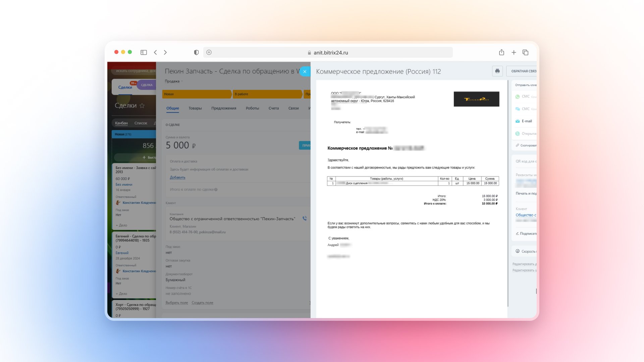Click Safari share icon
Screen dimensions: 644x362
tap(501, 52)
